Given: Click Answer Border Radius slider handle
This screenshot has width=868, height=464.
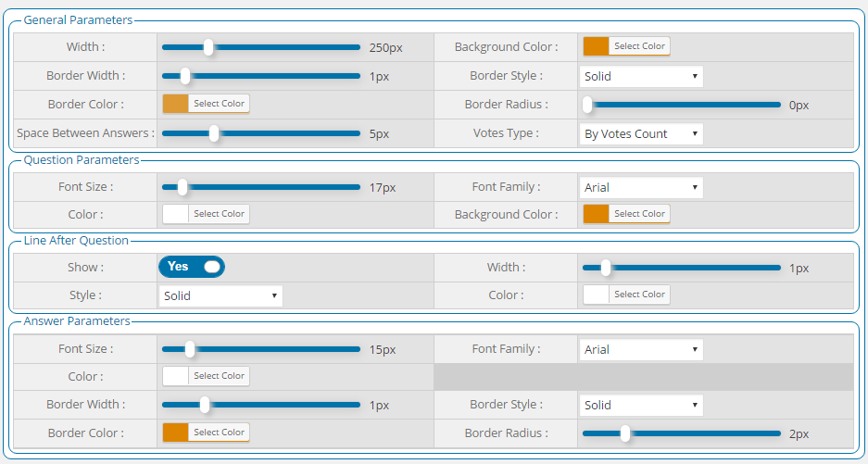Looking at the screenshot, I should coord(625,433).
